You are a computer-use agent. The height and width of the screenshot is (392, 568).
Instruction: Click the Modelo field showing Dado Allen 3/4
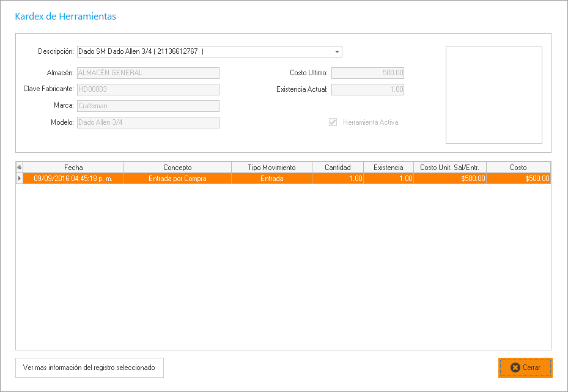[x=147, y=122]
